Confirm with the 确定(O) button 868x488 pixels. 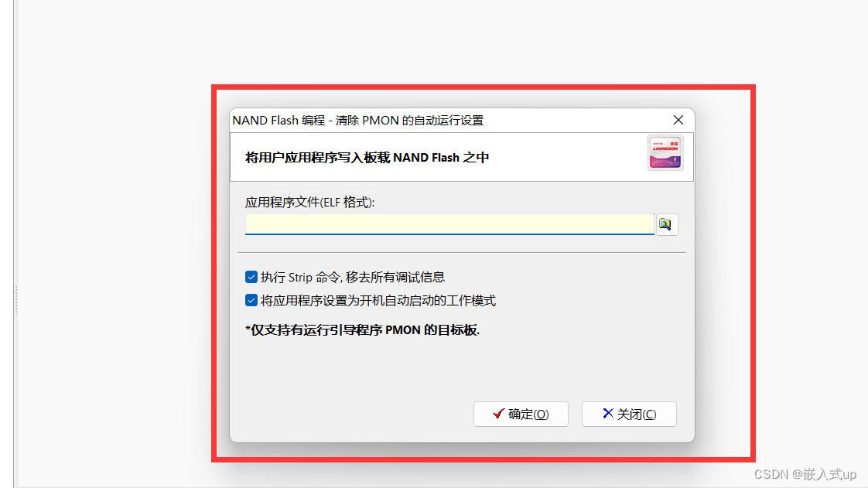coord(521,414)
